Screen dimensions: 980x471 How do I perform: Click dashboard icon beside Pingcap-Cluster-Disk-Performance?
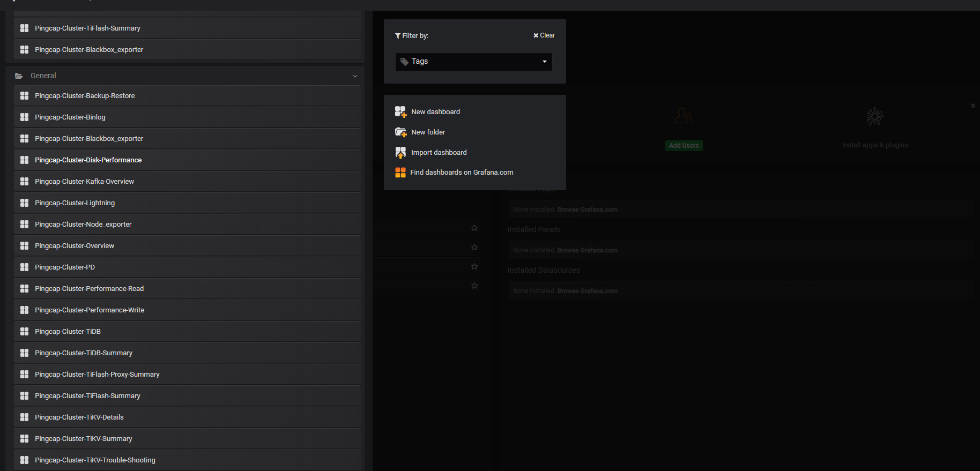(24, 160)
